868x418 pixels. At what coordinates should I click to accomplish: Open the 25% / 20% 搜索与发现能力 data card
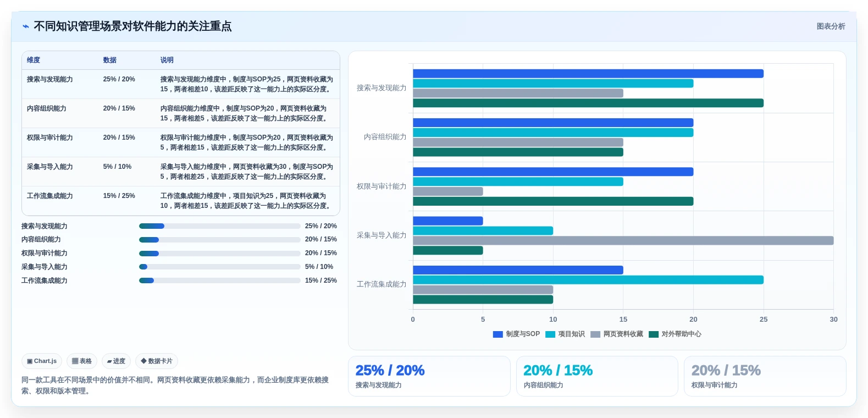[x=429, y=376]
